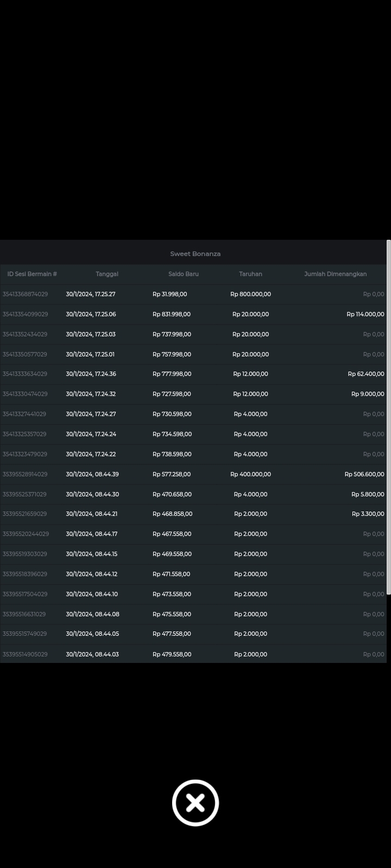391x868 pixels.
Task: Open session ID 35413368874029
Action: [x=25, y=294]
